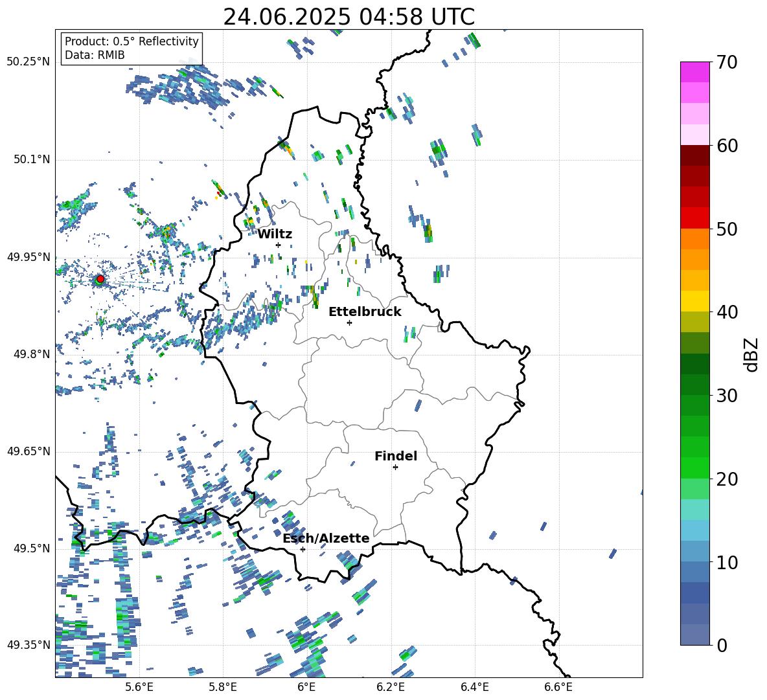
Task: Pick the orange colorbar segment below 50
Action: pyautogui.click(x=694, y=238)
